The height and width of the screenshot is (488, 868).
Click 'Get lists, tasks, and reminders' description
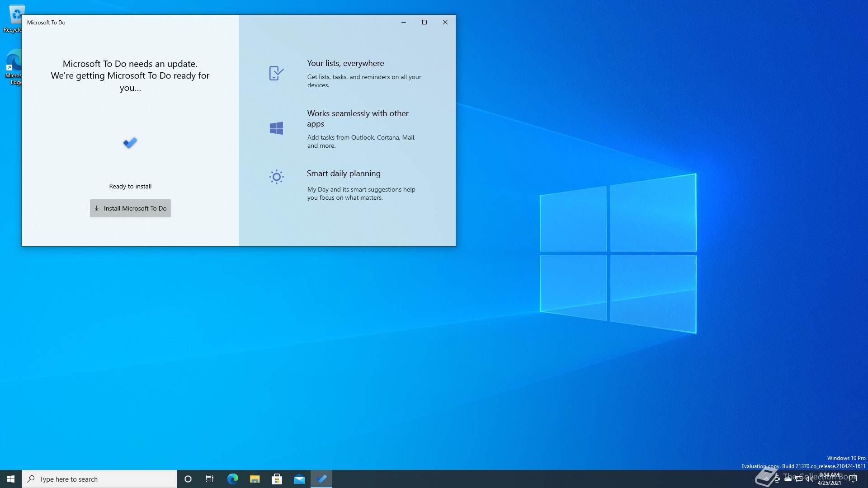coord(364,81)
